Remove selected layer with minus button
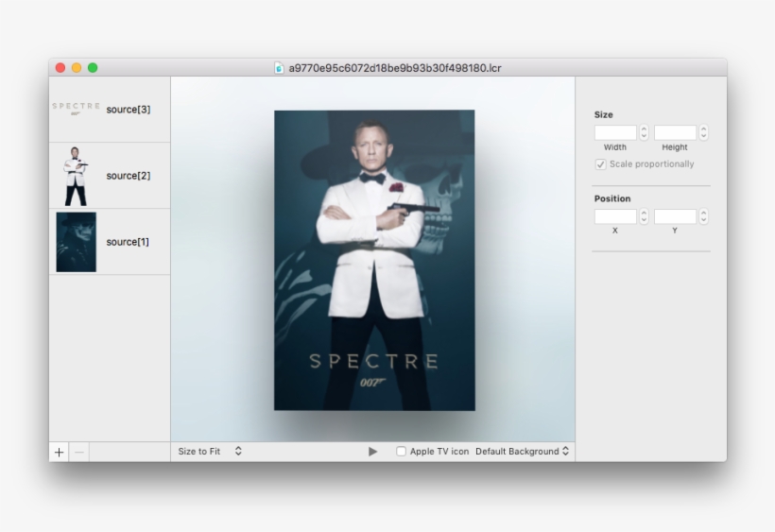This screenshot has height=532, width=775. click(x=79, y=452)
